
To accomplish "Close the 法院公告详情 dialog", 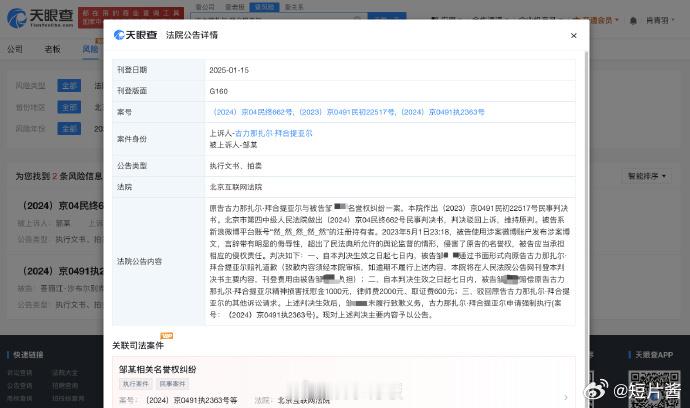I will click(x=573, y=36).
